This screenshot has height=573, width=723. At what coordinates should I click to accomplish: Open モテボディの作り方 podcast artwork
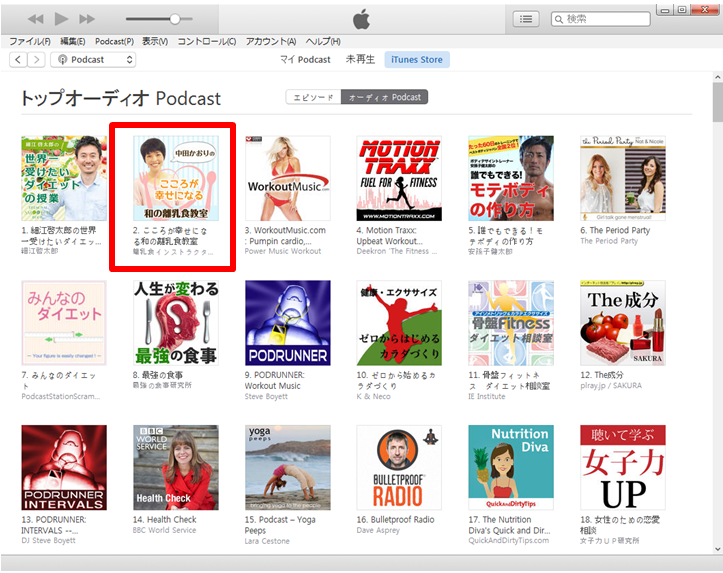coord(511,178)
